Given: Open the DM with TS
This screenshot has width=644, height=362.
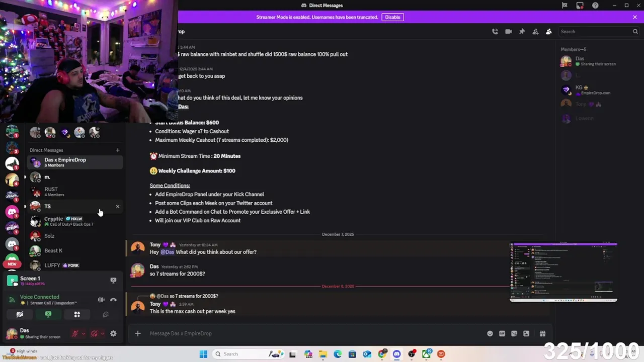Looking at the screenshot, I should pos(75,206).
